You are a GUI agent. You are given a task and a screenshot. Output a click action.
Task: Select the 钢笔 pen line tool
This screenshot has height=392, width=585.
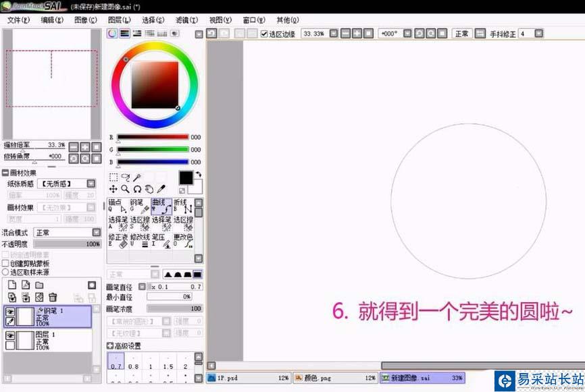pyautogui.click(x=140, y=206)
